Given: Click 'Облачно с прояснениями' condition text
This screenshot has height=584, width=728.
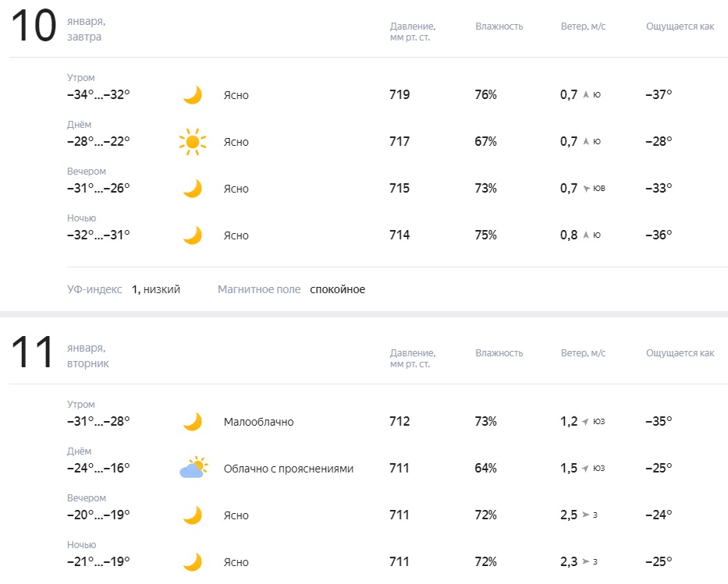Looking at the screenshot, I should (x=288, y=469).
